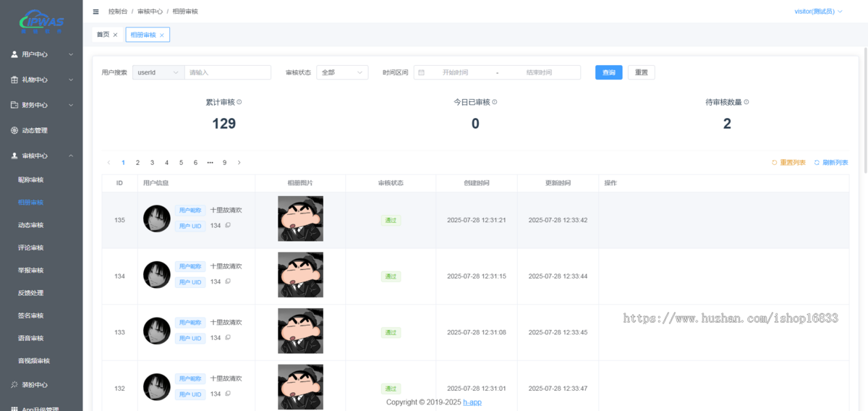Image resolution: width=868 pixels, height=411 pixels.
Task: Toggle the sidebar hamburger menu icon
Action: point(96,12)
